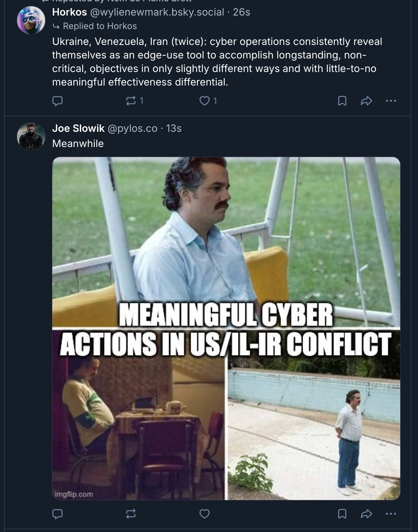Repost the Horkos post
Viewport: 418px width, 532px height.
point(131,101)
